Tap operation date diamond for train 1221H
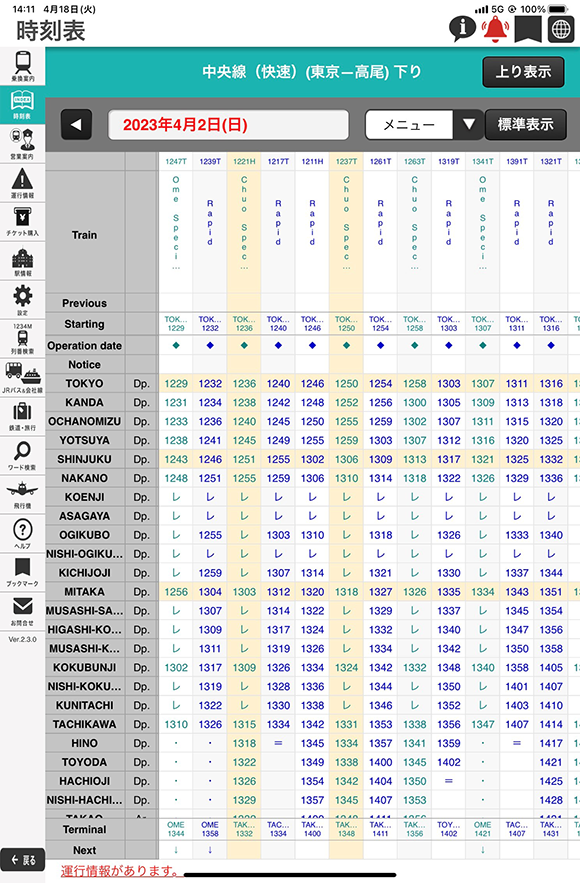Viewport: 580px width, 883px height. coord(244,345)
